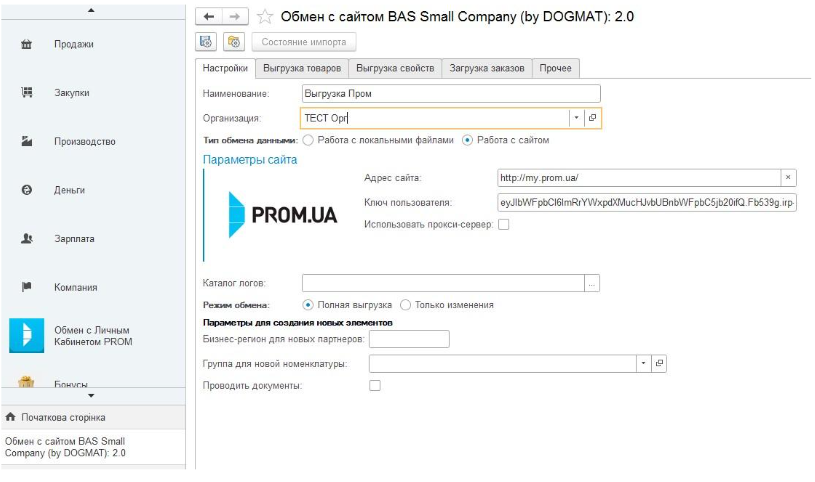
Task: Switch to Загрузка заказов tab
Action: tap(487, 68)
